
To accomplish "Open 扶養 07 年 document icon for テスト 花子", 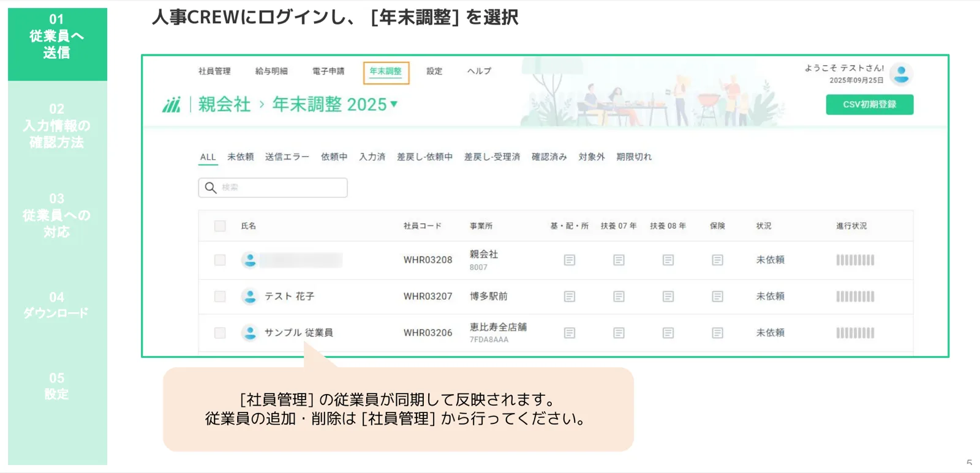I will pyautogui.click(x=619, y=296).
